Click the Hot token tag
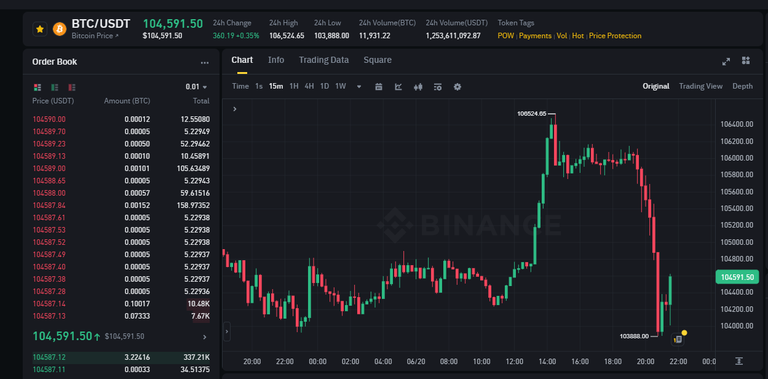 pyautogui.click(x=578, y=36)
